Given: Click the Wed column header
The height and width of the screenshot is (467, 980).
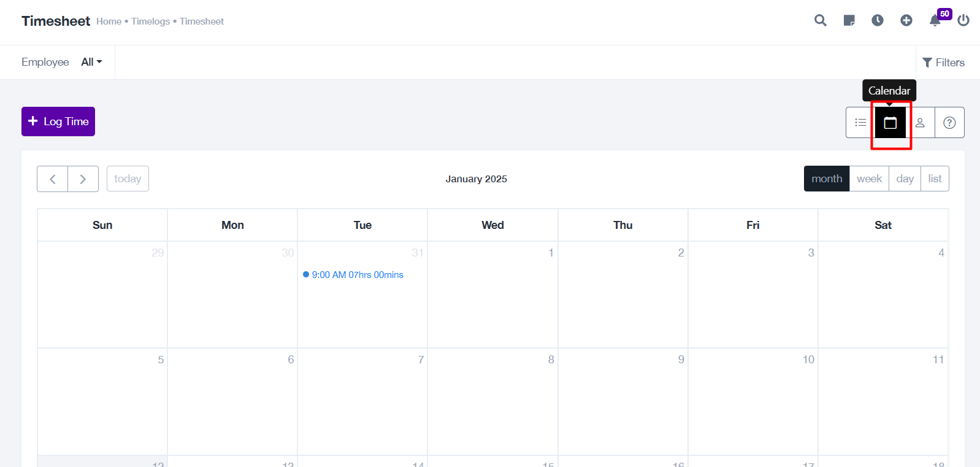Looking at the screenshot, I should click(492, 225).
